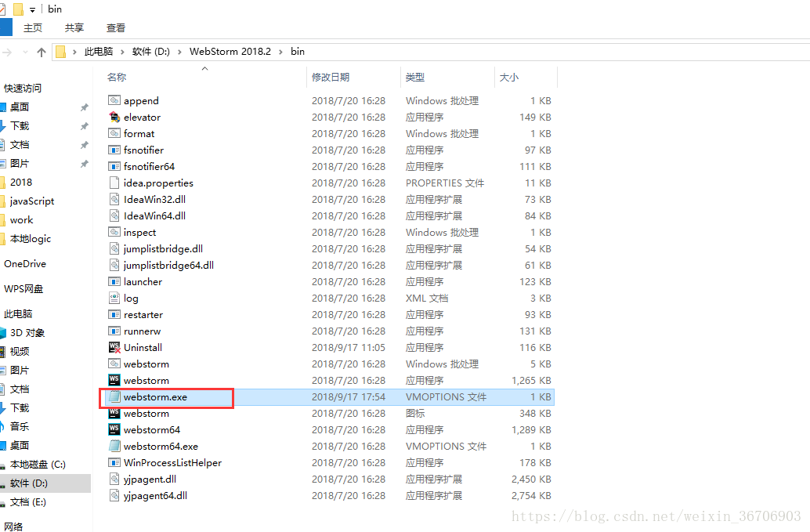Viewport: 810px width, 532px height.
Task: Select the 2018 folder in the sidebar
Action: (21, 183)
